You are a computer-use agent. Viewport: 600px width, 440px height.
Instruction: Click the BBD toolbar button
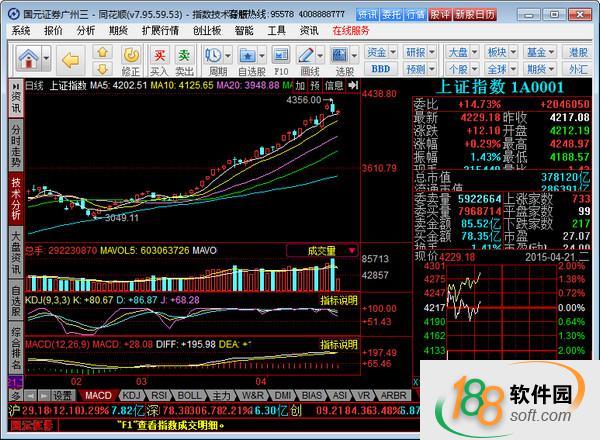pyautogui.click(x=380, y=69)
